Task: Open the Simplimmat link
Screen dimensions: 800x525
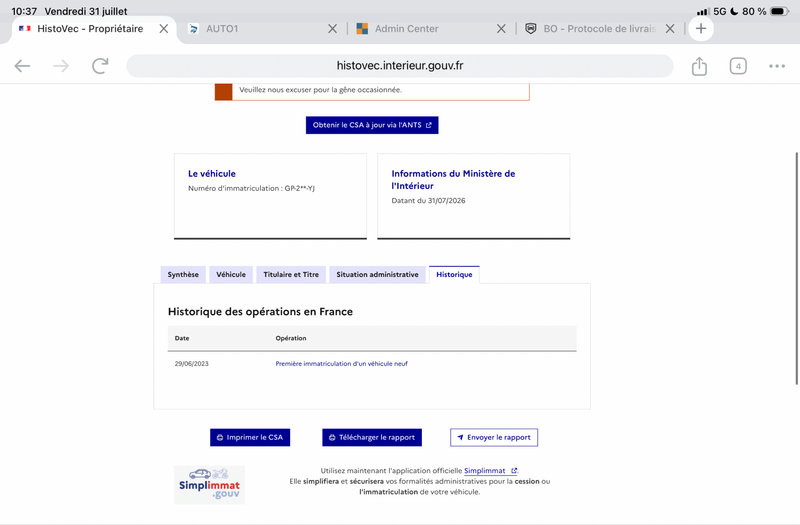Action: pyautogui.click(x=490, y=470)
